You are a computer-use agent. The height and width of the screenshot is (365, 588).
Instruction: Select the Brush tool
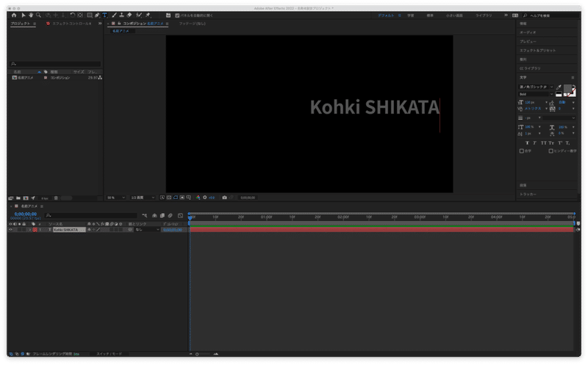click(x=114, y=15)
